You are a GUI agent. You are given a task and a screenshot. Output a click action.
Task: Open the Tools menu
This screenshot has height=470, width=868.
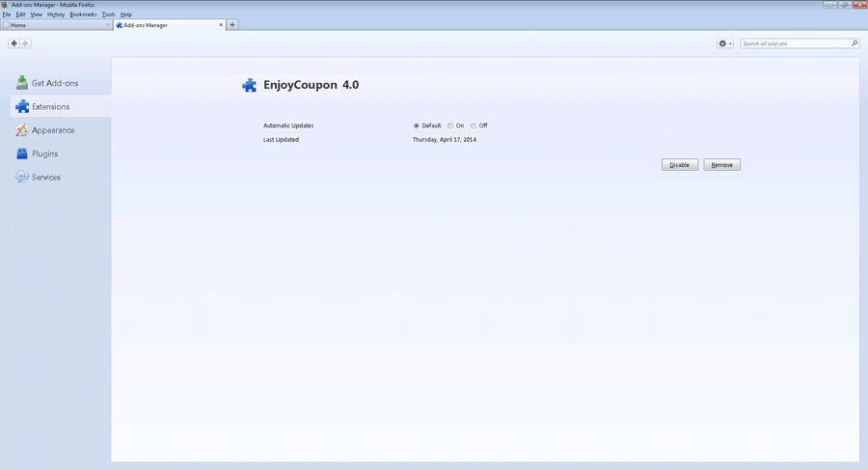pyautogui.click(x=108, y=14)
